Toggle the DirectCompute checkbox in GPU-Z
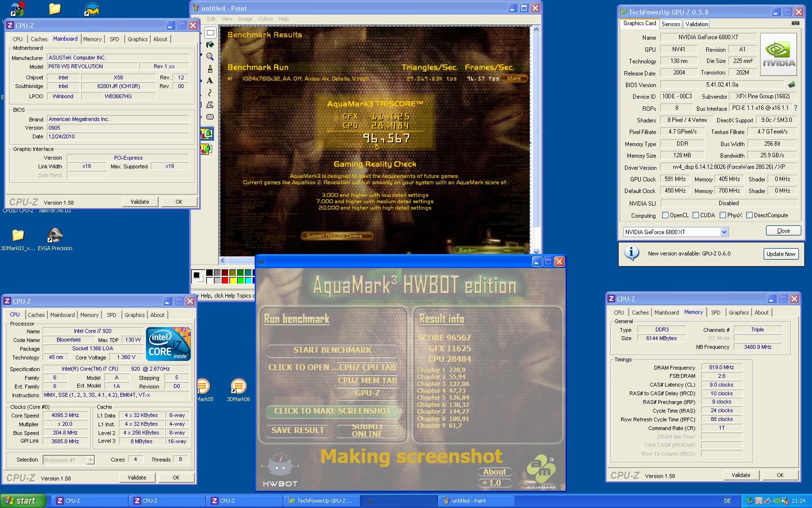Image resolution: width=812 pixels, height=508 pixels. click(x=749, y=215)
